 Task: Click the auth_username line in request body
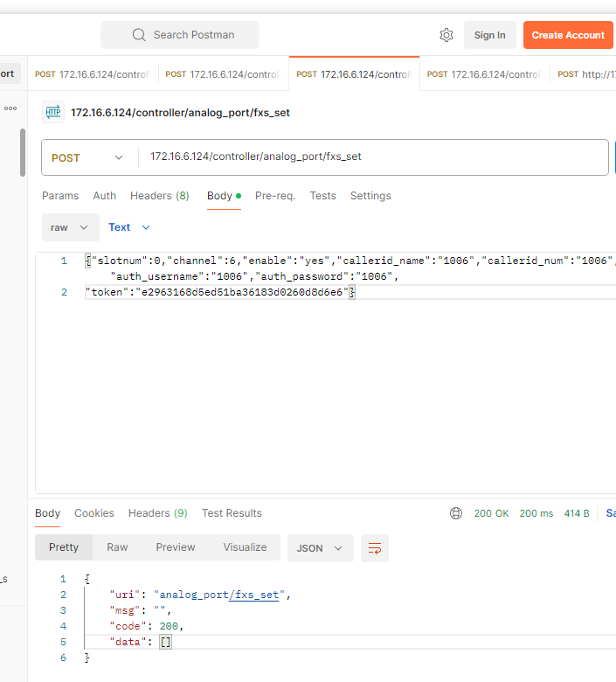255,276
